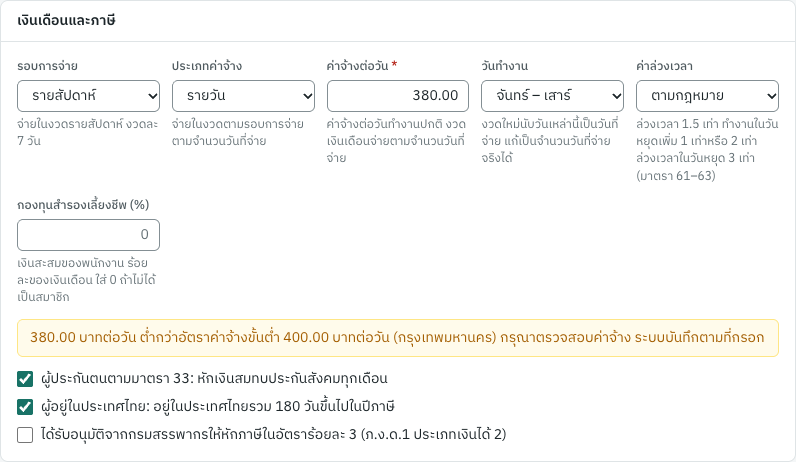Click help text ล่วงเวลา 1.5 เท่า under ค่าล่วงเวลา
Screen dimensions: 796x462
pyautogui.click(x=707, y=150)
